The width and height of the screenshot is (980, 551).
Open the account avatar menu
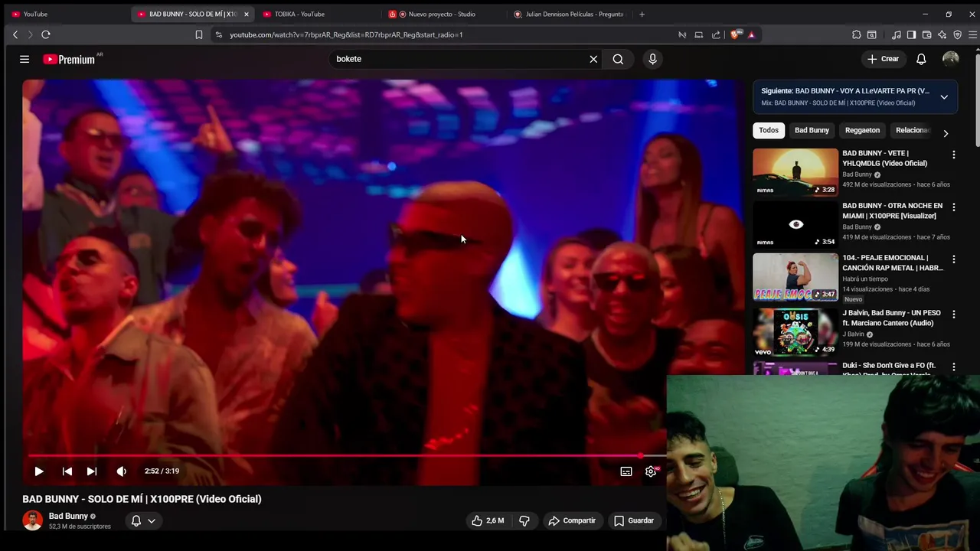pyautogui.click(x=951, y=59)
